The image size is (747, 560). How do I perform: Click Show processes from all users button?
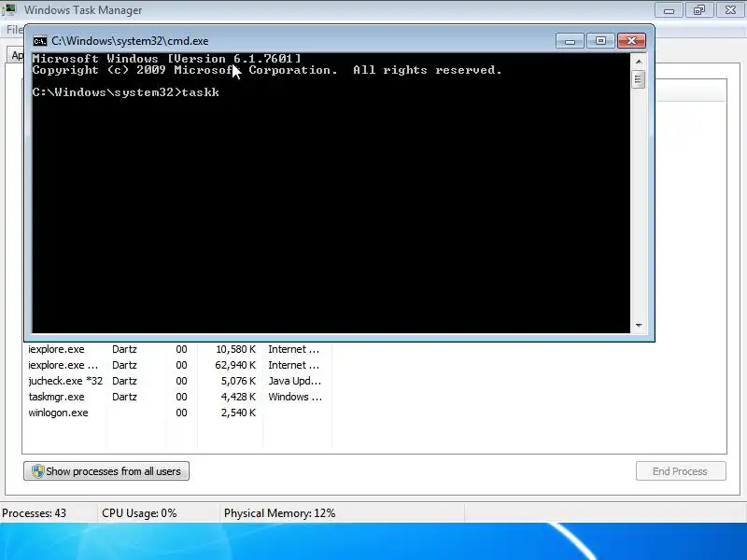[x=106, y=471]
